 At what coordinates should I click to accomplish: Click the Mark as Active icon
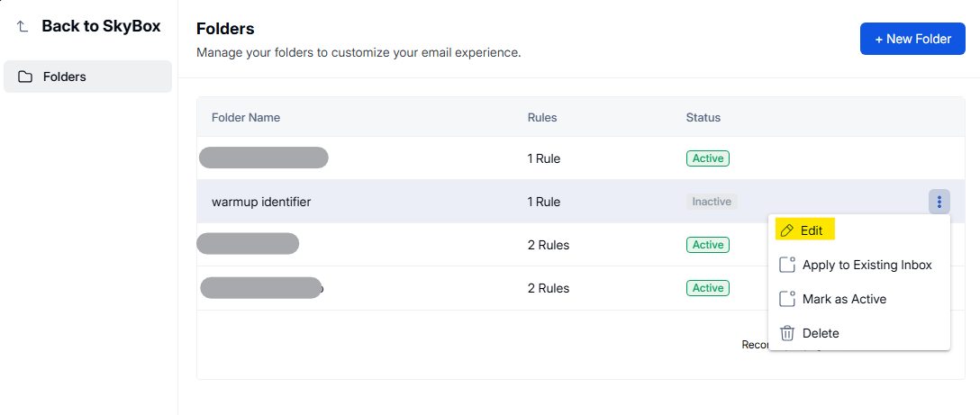[x=787, y=299]
